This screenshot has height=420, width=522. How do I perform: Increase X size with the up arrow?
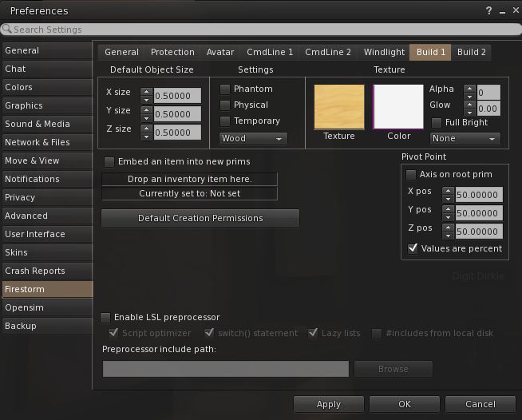point(147,92)
